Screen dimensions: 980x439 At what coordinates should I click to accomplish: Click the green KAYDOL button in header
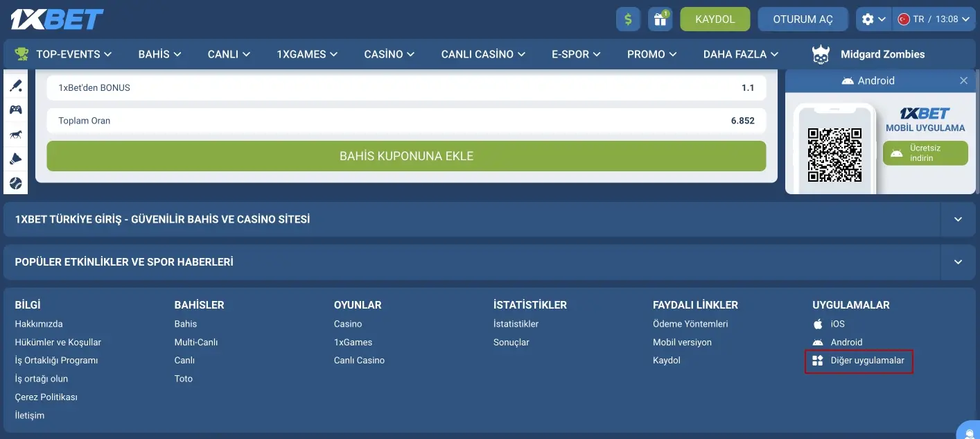715,19
